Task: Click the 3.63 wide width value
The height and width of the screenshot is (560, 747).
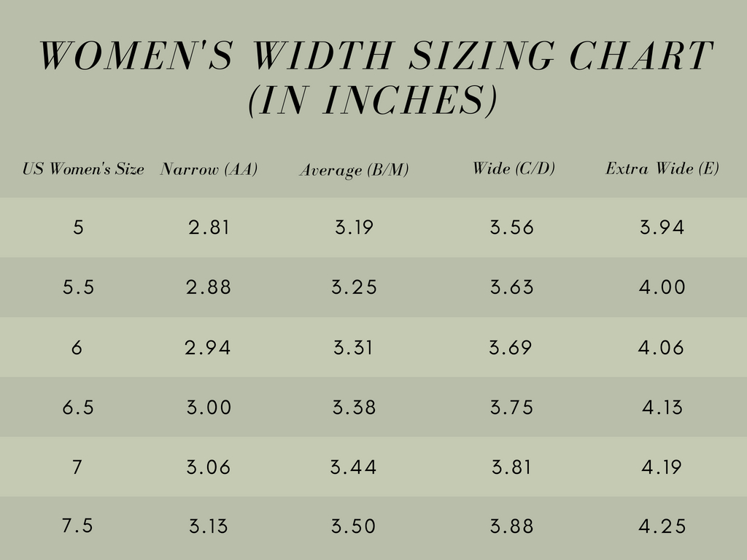Action: coord(511,287)
